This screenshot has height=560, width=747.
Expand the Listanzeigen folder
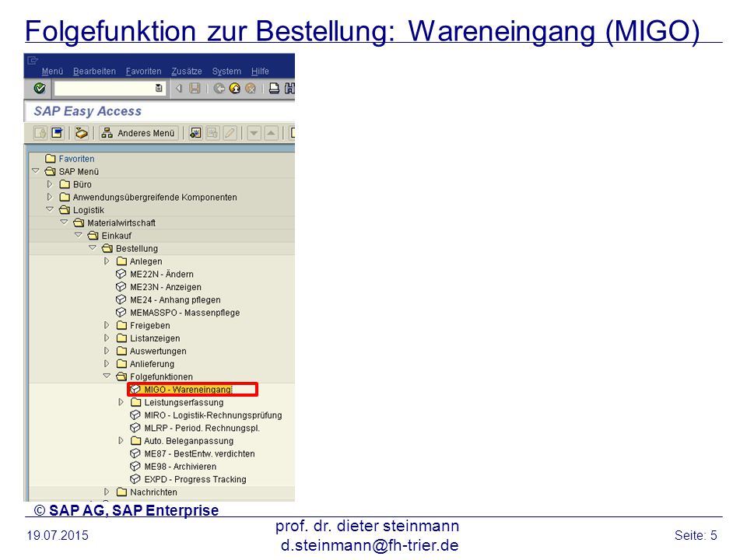point(107,338)
